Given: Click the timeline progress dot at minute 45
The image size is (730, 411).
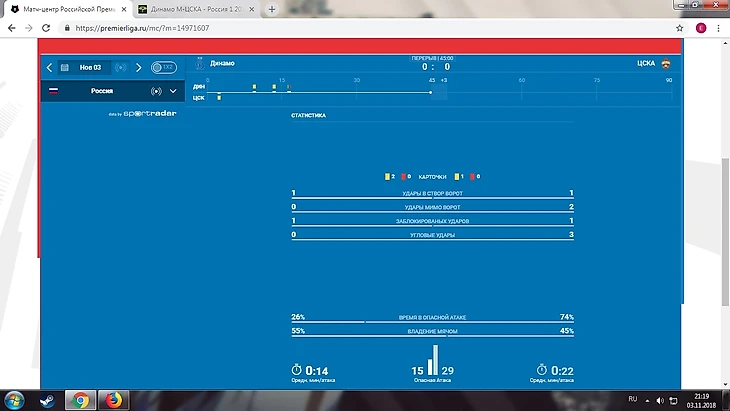Looking at the screenshot, I should coord(431,93).
